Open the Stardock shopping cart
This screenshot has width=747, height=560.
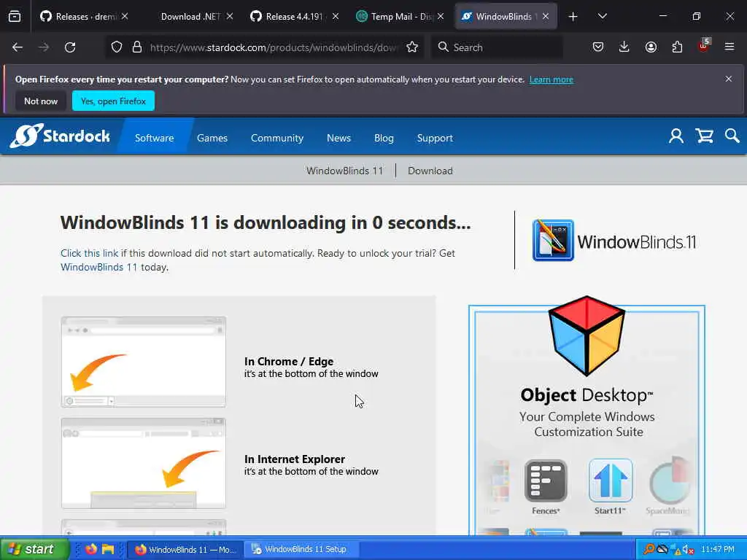point(704,136)
